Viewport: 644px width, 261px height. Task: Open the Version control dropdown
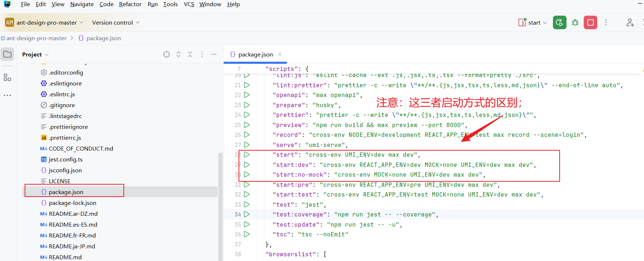click(115, 22)
